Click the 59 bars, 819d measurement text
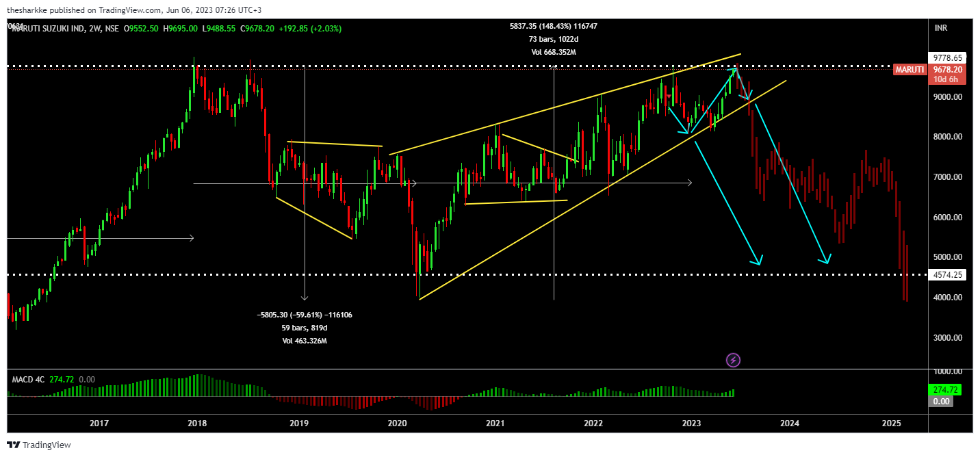Screen dimensions: 980x457 (x=305, y=328)
